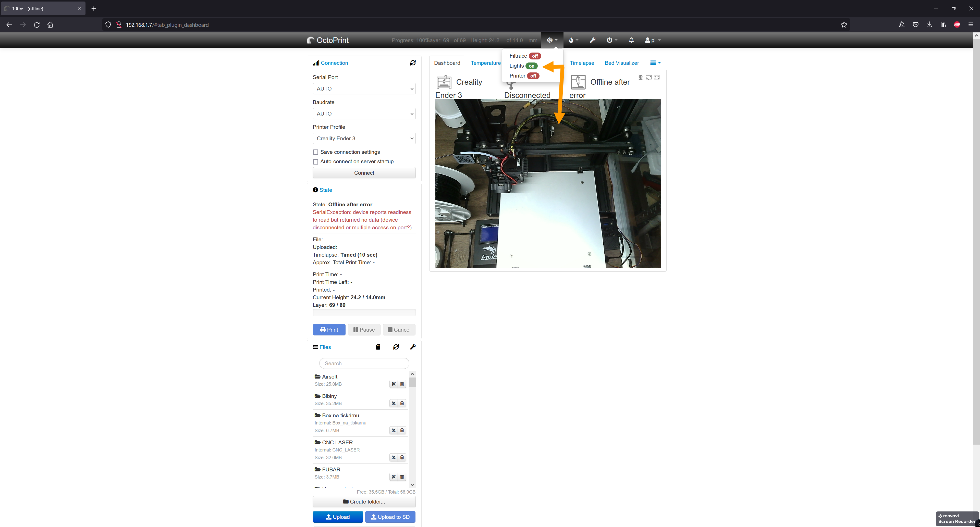Click the SD card icon in Files
This screenshot has height=527, width=980.
[378, 347]
